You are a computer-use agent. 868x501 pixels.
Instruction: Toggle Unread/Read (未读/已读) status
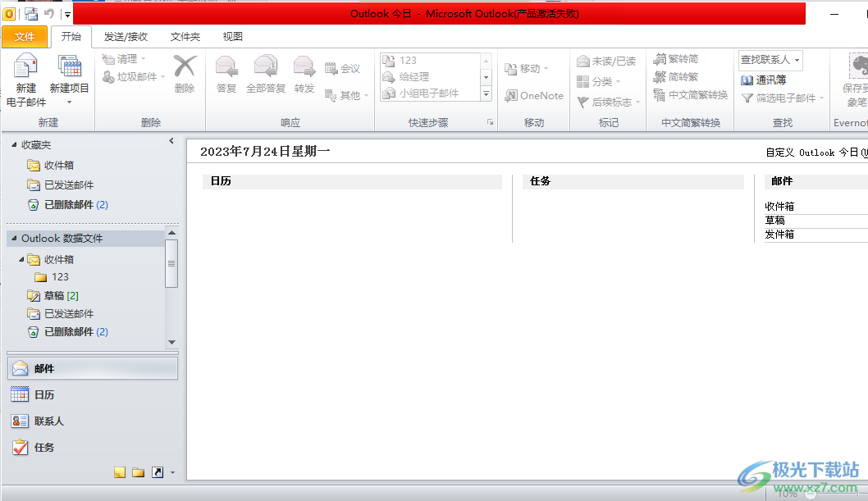tap(606, 61)
